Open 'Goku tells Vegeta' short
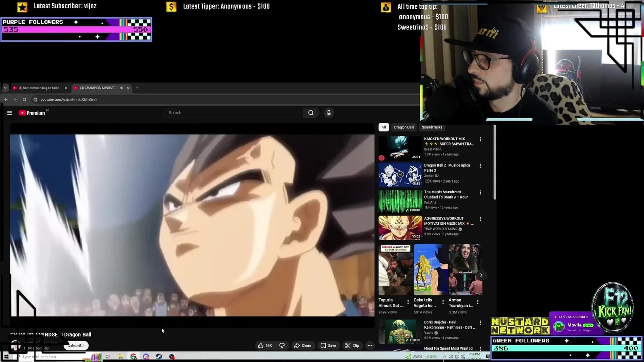 tap(430, 270)
